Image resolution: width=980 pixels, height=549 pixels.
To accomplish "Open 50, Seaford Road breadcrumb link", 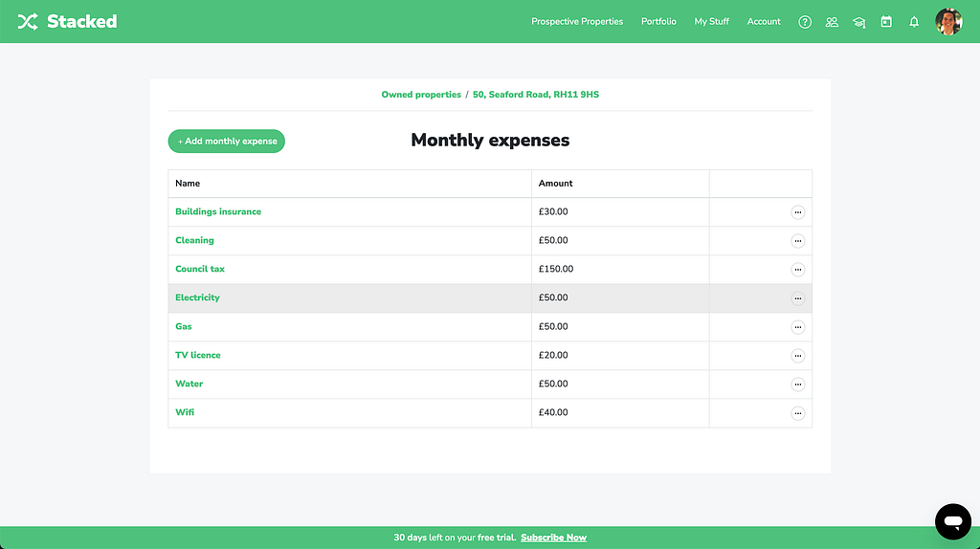I will 536,95.
